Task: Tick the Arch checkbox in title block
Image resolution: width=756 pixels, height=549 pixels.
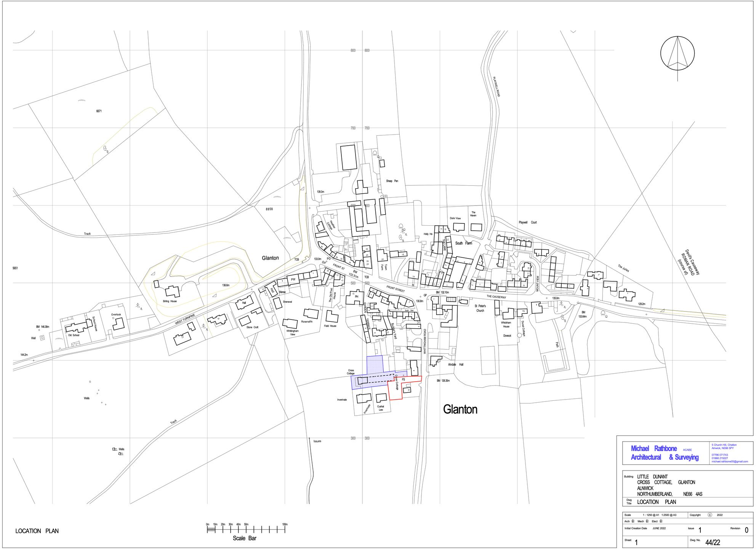Action: pyautogui.click(x=633, y=521)
